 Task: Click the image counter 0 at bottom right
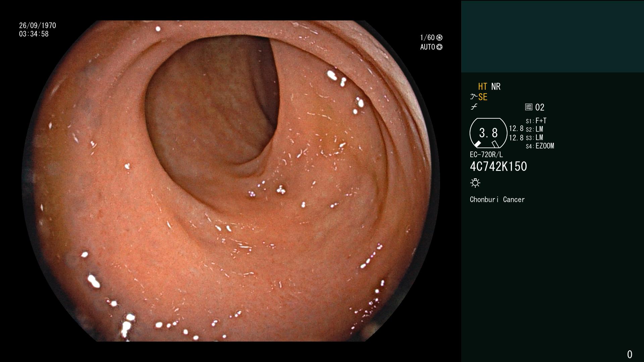point(630,354)
